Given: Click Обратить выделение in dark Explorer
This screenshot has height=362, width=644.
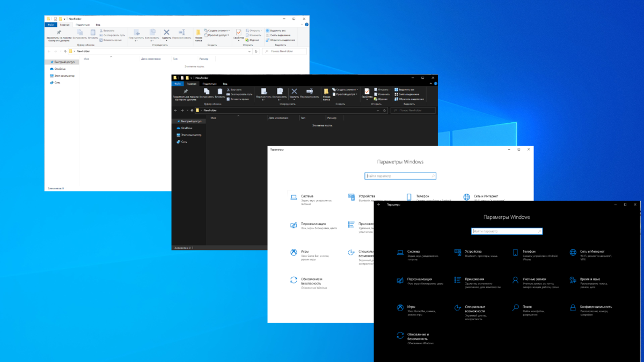Looking at the screenshot, I should (x=409, y=99).
